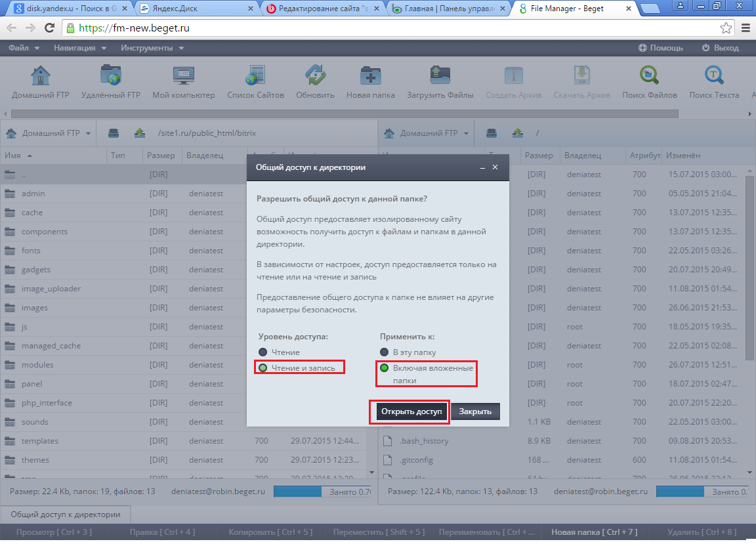Open the Файл menu
756x546 pixels.
(24, 48)
